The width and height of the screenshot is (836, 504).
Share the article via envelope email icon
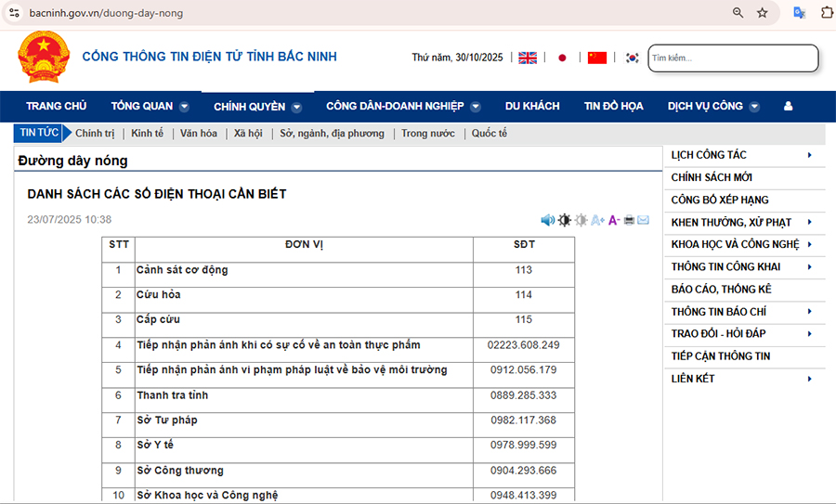[643, 220]
